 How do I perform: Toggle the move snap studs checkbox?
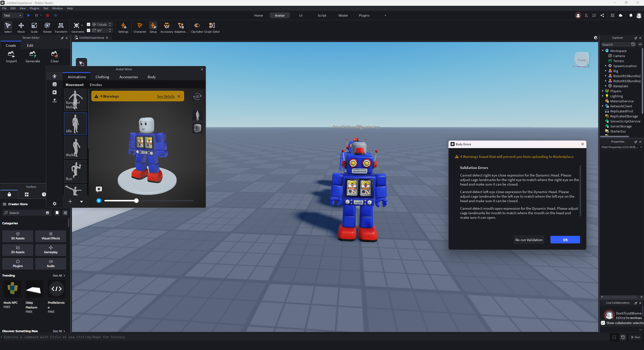click(89, 24)
